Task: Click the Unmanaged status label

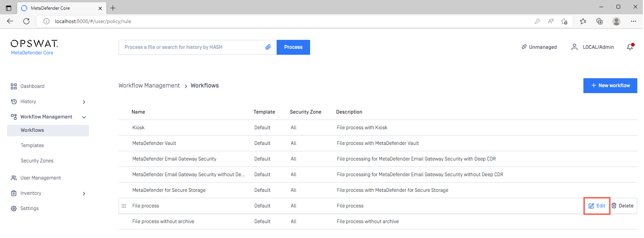Action: (543, 47)
